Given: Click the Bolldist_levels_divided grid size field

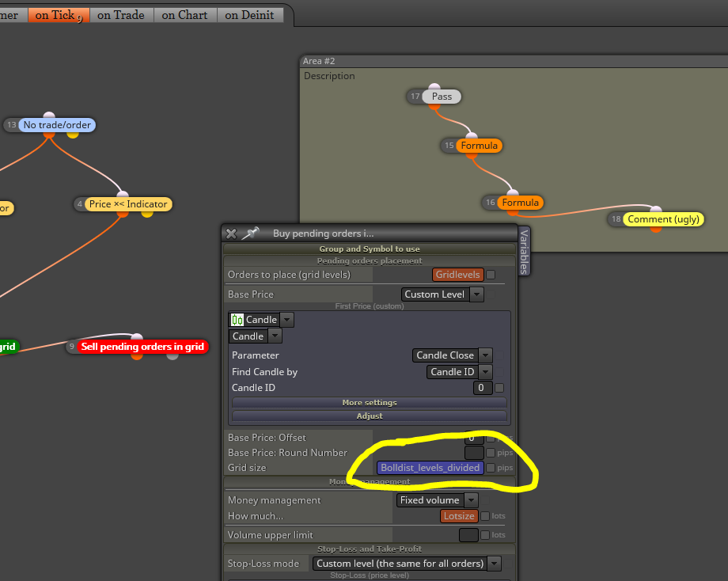Looking at the screenshot, I should [x=430, y=468].
